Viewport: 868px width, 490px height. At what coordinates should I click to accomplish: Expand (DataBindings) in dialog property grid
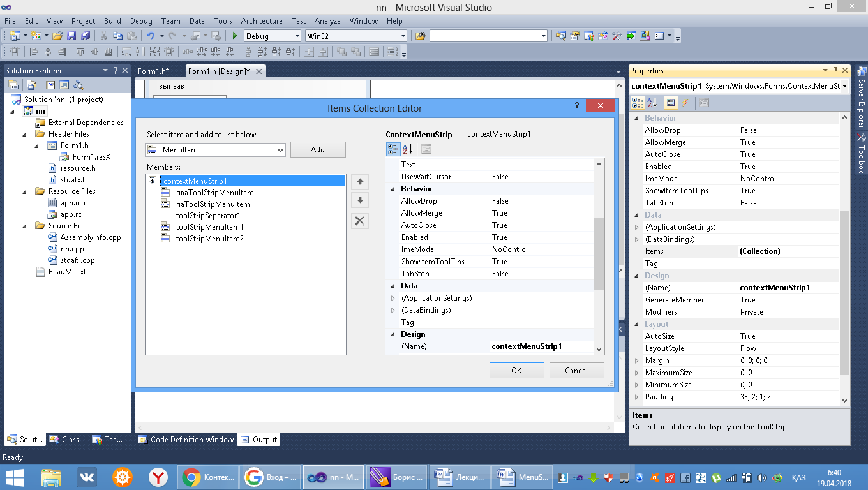coord(393,310)
